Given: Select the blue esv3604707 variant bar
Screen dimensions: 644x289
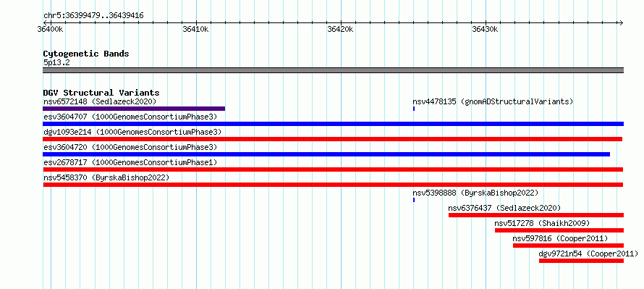Looking at the screenshot, I should pyautogui.click(x=333, y=124).
